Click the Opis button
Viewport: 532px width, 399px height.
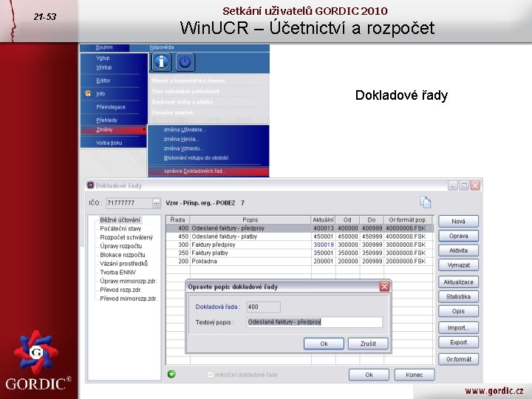pyautogui.click(x=458, y=311)
